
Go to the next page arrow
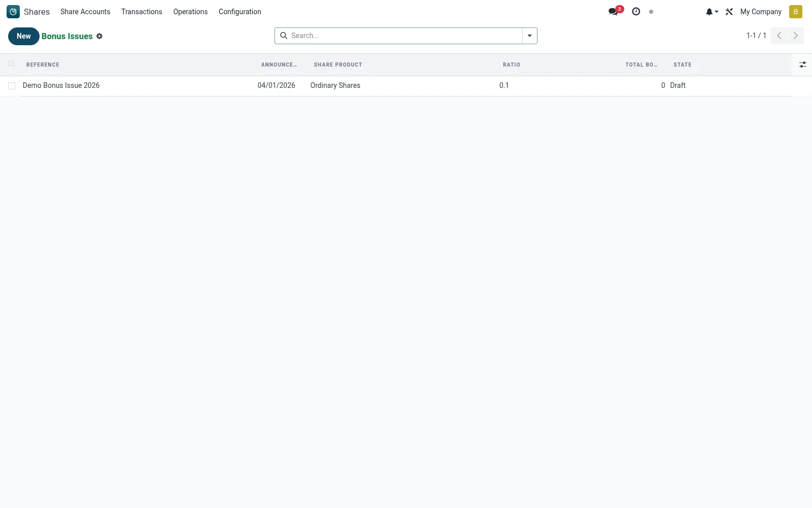coord(795,36)
